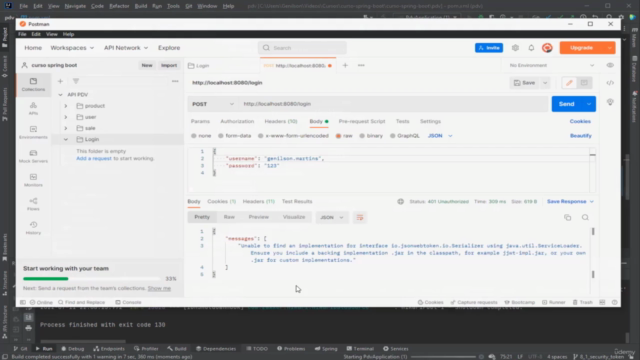Click the Add a request link
640x360 pixels.
coord(93,158)
